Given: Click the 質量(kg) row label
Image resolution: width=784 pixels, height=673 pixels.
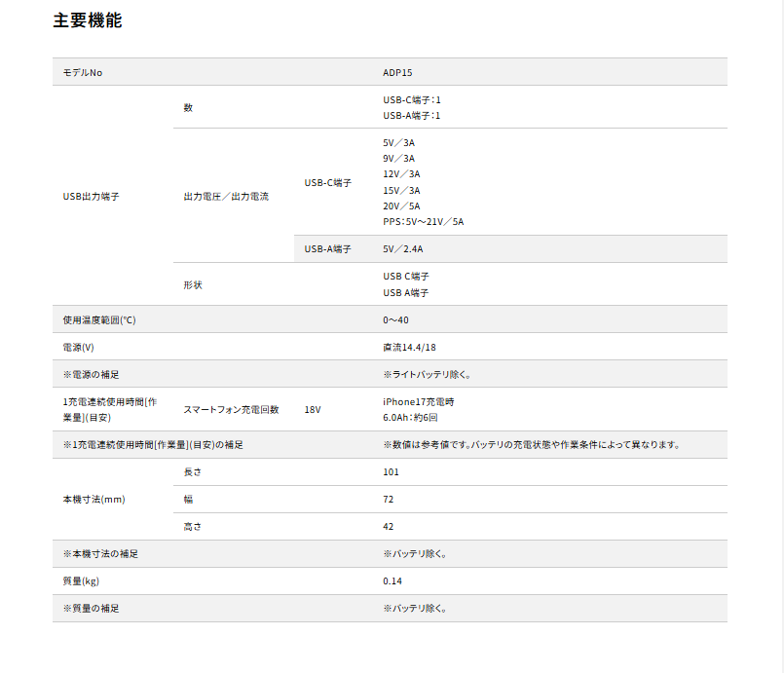Looking at the screenshot, I should (81, 580).
